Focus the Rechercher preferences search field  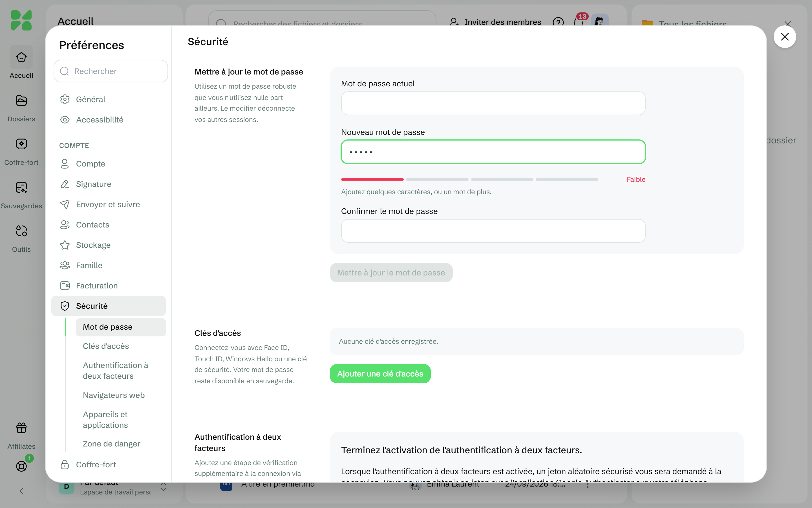click(111, 71)
